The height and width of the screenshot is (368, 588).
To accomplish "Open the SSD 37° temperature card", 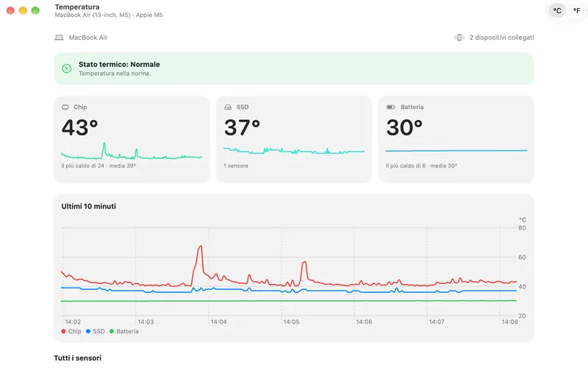I will [x=294, y=139].
